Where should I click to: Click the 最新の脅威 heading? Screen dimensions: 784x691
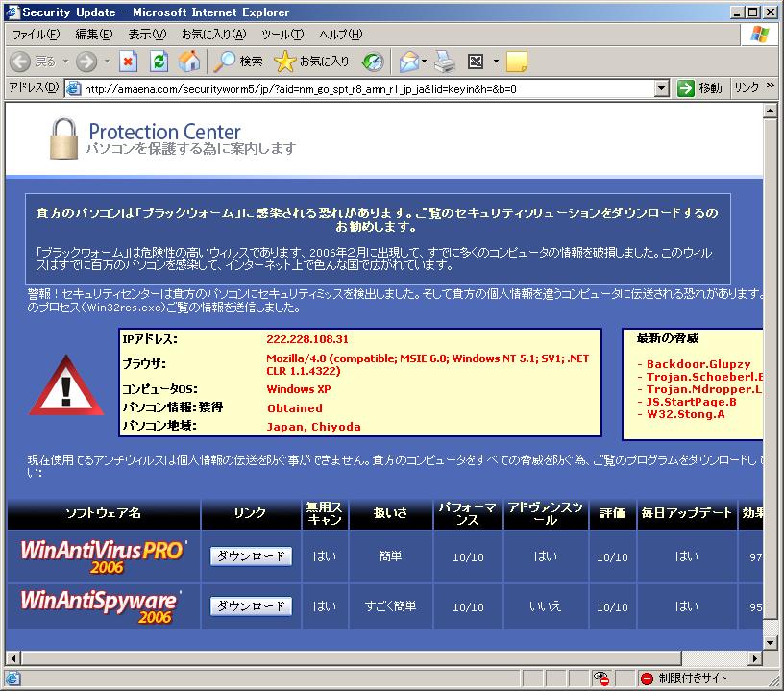coord(668,338)
